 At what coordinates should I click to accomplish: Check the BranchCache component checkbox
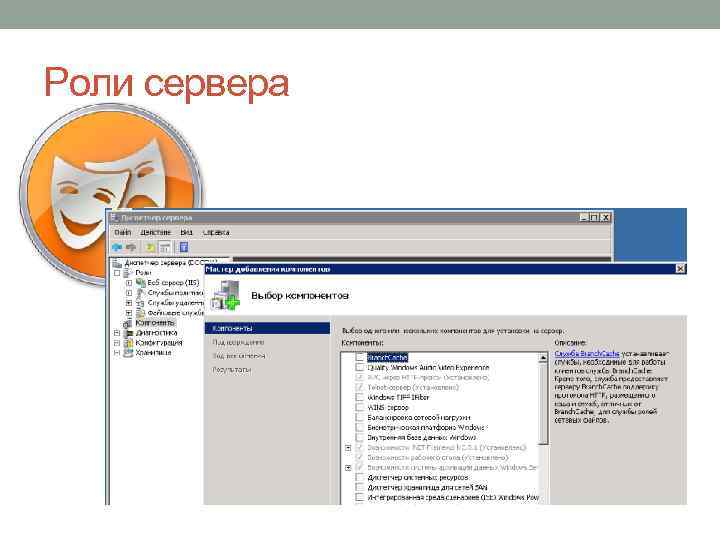[x=360, y=357]
